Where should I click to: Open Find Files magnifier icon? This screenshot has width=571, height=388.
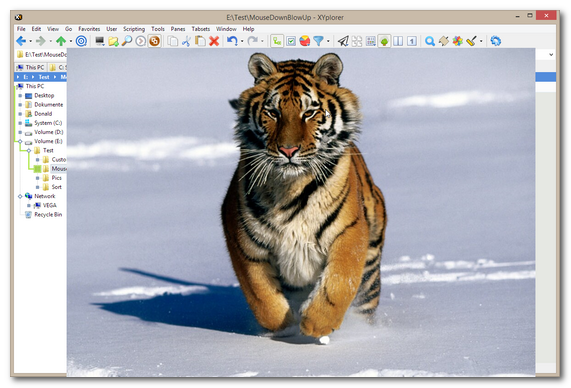pos(127,41)
